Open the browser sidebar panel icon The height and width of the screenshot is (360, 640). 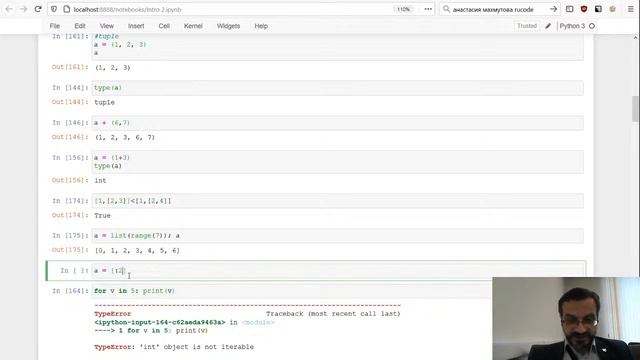569,9
